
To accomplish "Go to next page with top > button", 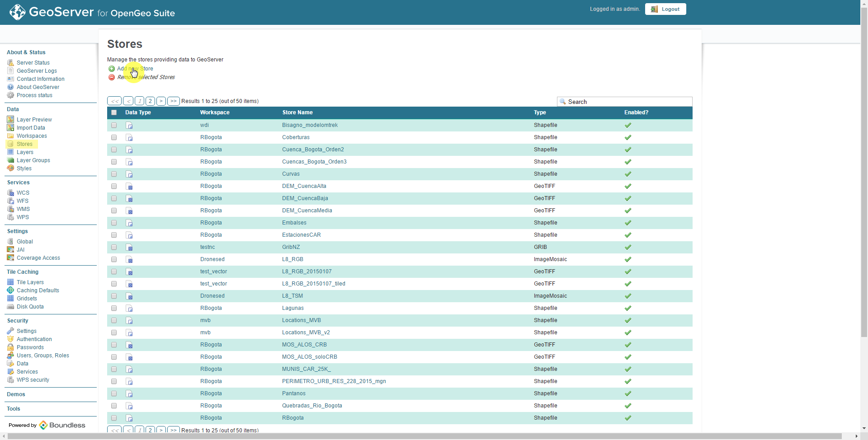I will tap(161, 101).
